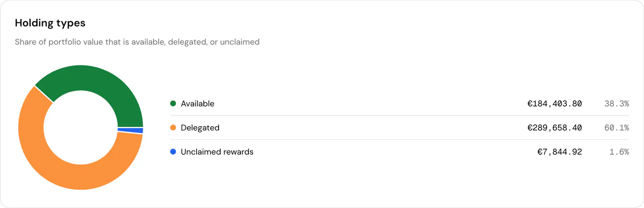
Task: Click the green Available legend dot
Action: [x=173, y=103]
